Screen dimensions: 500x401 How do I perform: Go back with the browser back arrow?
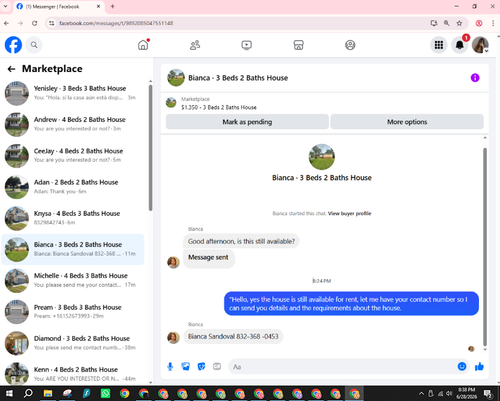[x=6, y=23]
